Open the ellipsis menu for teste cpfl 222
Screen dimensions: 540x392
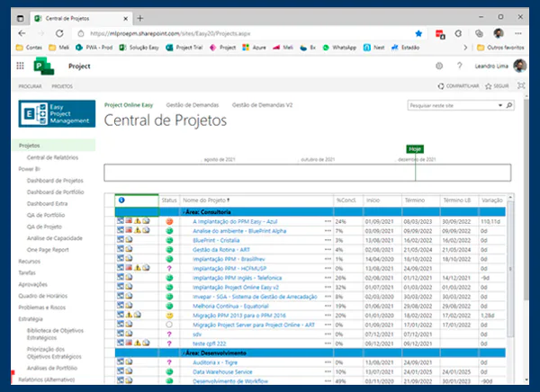328,343
